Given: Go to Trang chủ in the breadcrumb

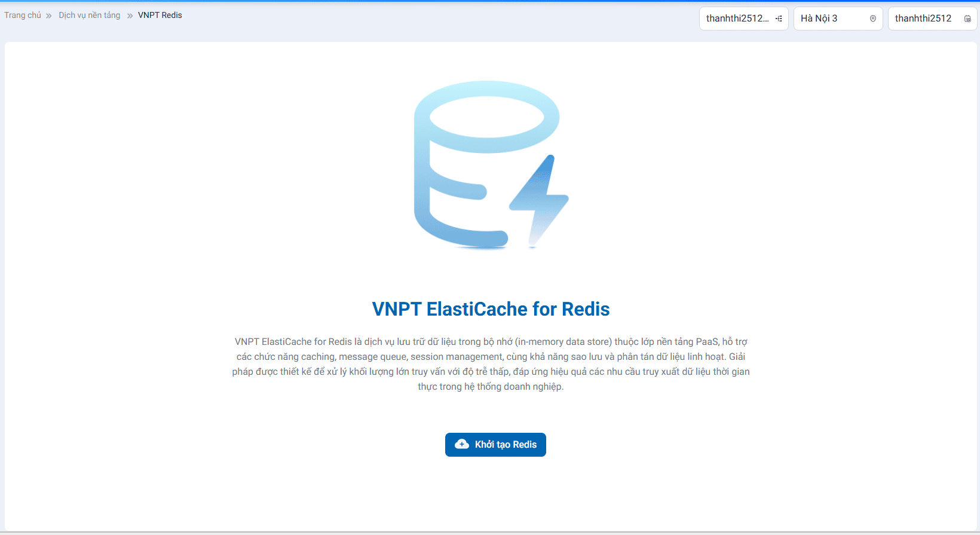Looking at the screenshot, I should pyautogui.click(x=23, y=15).
